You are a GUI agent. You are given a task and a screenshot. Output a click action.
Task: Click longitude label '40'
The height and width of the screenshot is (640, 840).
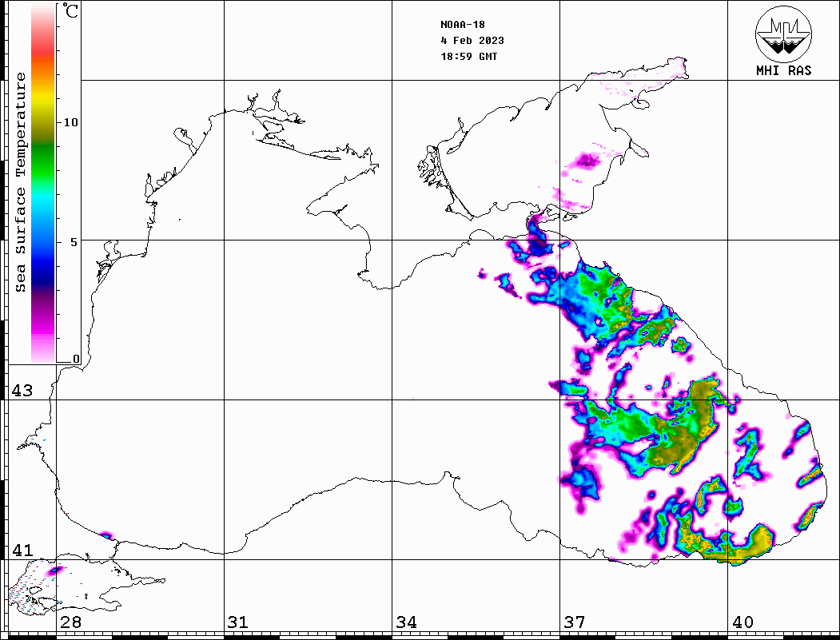(x=742, y=622)
